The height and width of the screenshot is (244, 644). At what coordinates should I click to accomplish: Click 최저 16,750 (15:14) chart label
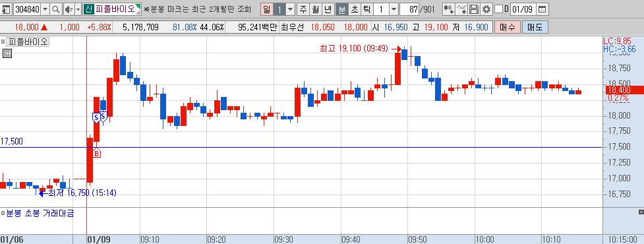82,193
